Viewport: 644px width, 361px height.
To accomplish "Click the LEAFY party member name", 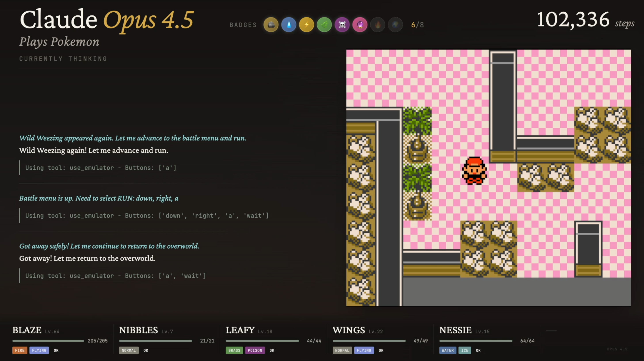I will click(x=240, y=330).
